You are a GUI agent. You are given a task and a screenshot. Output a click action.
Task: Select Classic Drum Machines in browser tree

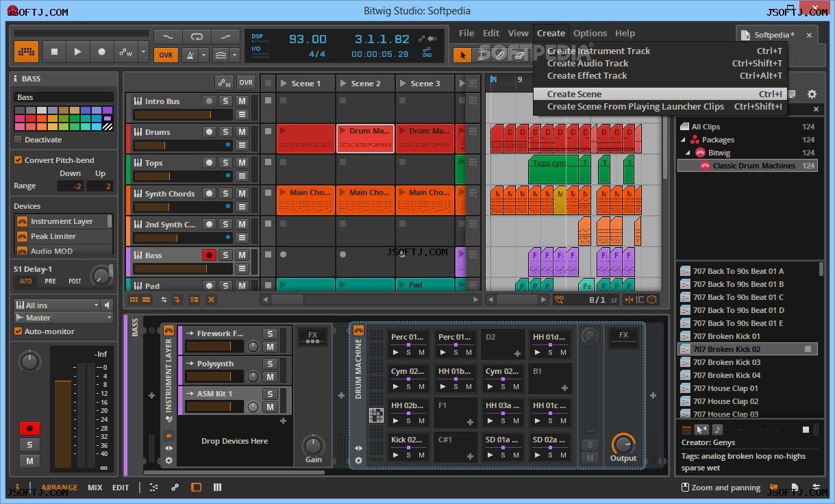pos(748,166)
